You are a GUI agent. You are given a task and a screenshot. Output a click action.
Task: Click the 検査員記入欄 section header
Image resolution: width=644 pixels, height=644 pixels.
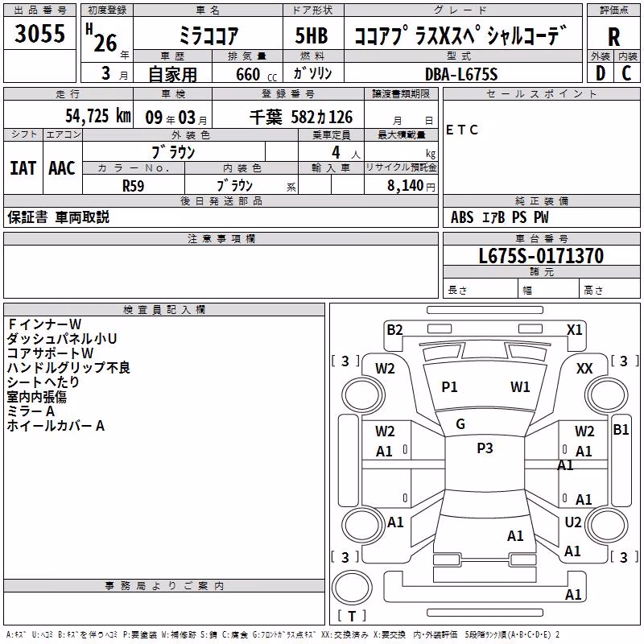164,310
